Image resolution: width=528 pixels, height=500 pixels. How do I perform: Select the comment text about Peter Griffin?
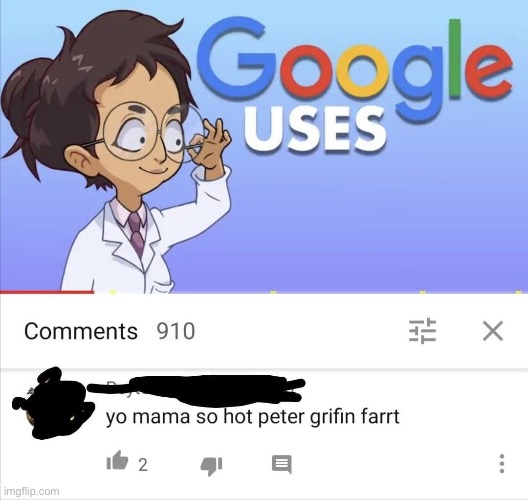(253, 417)
